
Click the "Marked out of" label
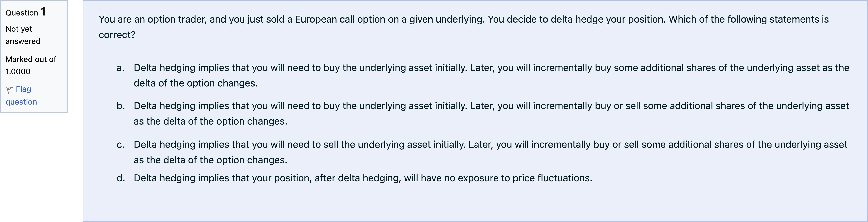click(31, 59)
